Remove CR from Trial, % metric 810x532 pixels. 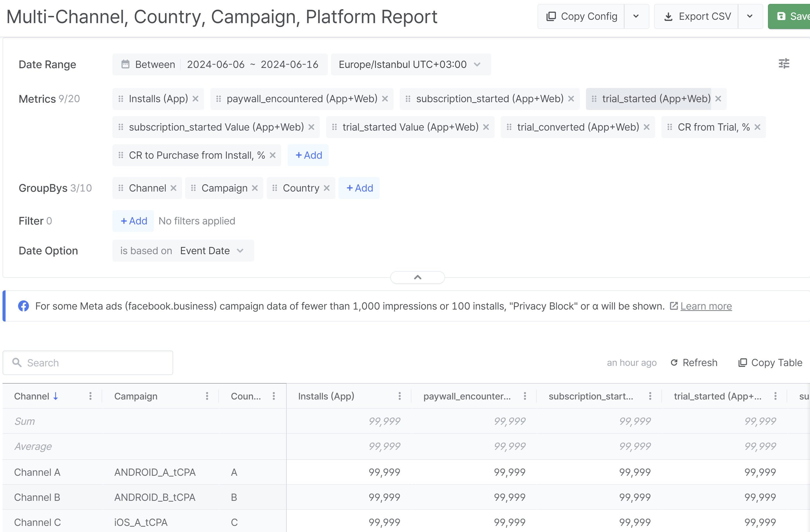point(757,127)
